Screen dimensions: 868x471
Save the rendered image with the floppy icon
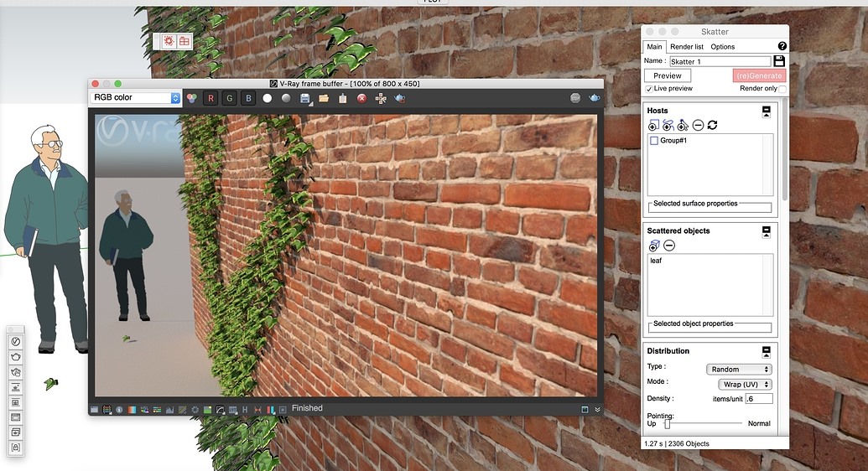pos(305,99)
